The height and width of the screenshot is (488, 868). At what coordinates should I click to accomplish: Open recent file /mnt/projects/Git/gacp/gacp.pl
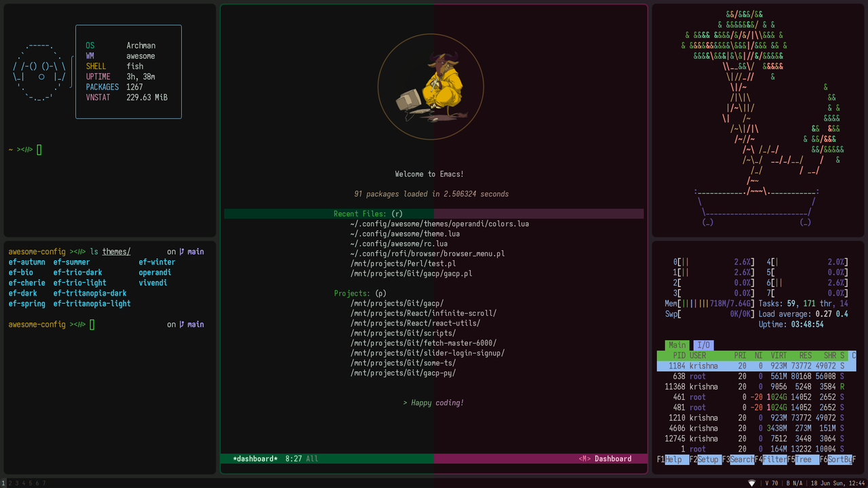tap(411, 274)
